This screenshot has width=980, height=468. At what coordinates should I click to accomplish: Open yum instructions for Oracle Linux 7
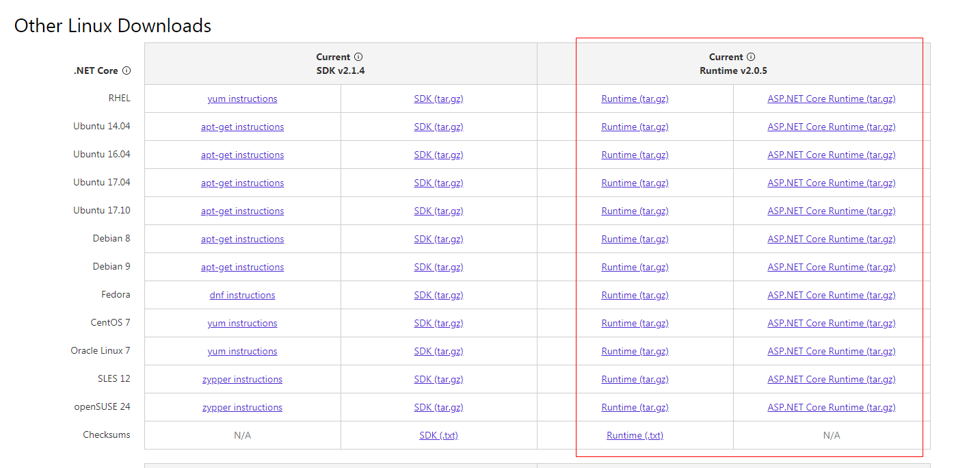click(x=243, y=351)
